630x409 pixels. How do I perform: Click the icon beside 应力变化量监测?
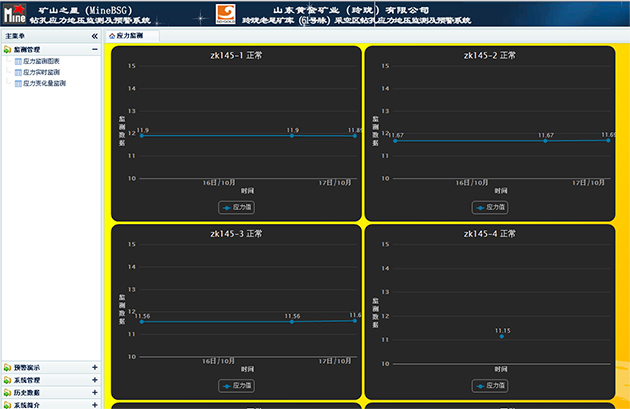tap(18, 83)
